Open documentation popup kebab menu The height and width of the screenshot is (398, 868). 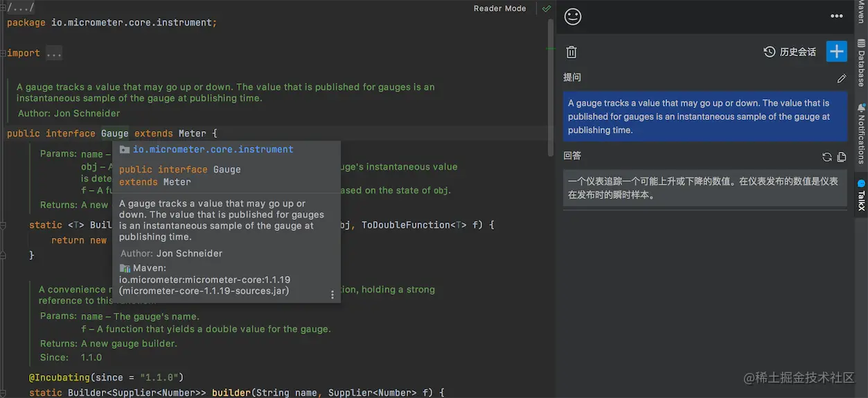pos(332,295)
